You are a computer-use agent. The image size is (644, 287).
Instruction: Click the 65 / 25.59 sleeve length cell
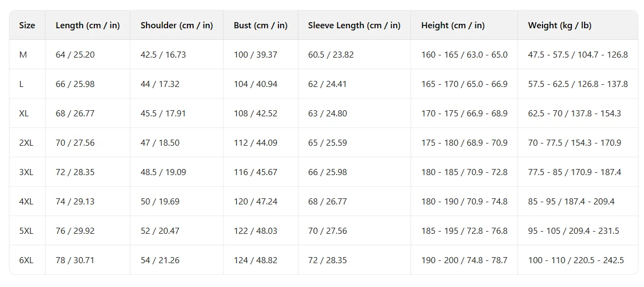coord(327,143)
